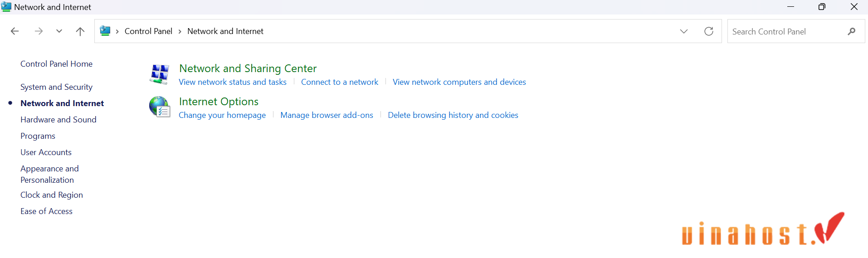Click Connect to a network link

pyautogui.click(x=340, y=82)
